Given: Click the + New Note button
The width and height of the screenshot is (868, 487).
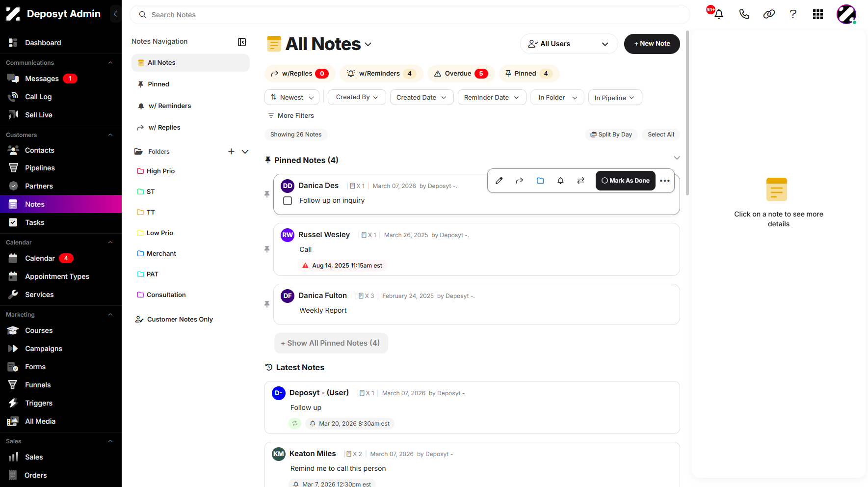Looking at the screenshot, I should click(652, 44).
